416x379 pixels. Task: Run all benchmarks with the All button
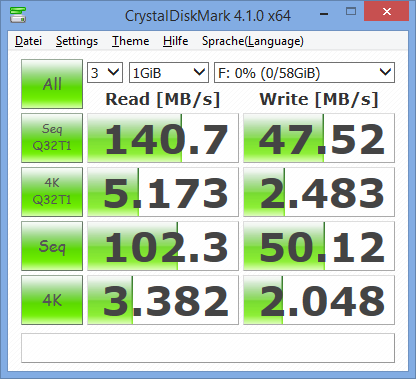tap(52, 84)
